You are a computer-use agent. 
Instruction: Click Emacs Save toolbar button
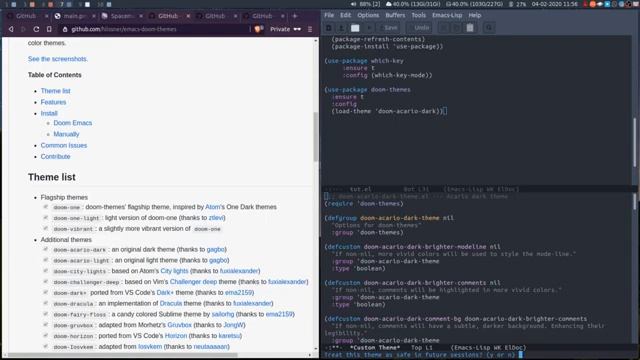point(388,28)
